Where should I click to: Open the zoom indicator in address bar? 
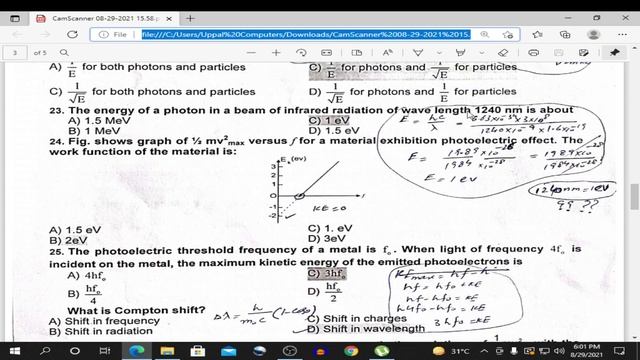tap(484, 35)
